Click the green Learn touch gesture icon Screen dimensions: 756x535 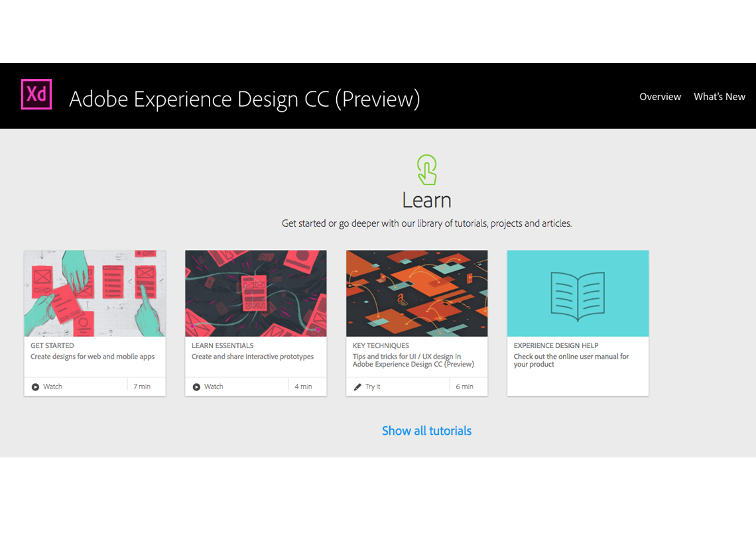tap(426, 170)
